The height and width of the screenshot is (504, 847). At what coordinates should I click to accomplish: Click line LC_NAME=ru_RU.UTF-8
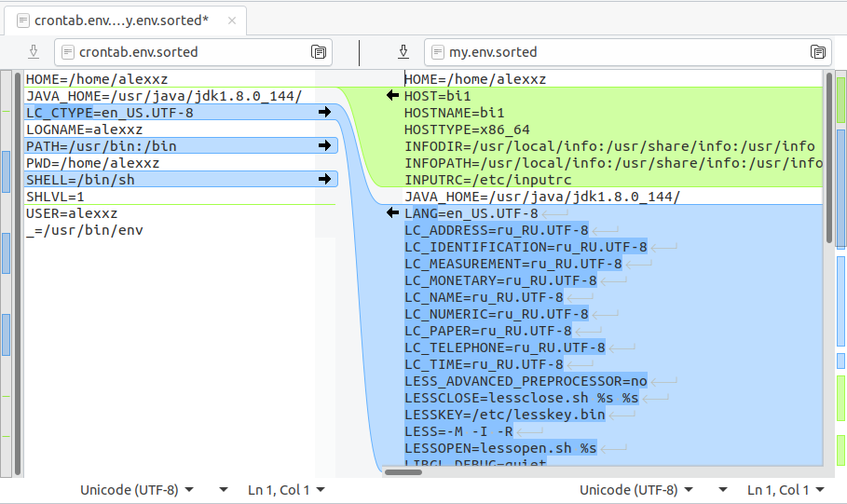(x=484, y=296)
